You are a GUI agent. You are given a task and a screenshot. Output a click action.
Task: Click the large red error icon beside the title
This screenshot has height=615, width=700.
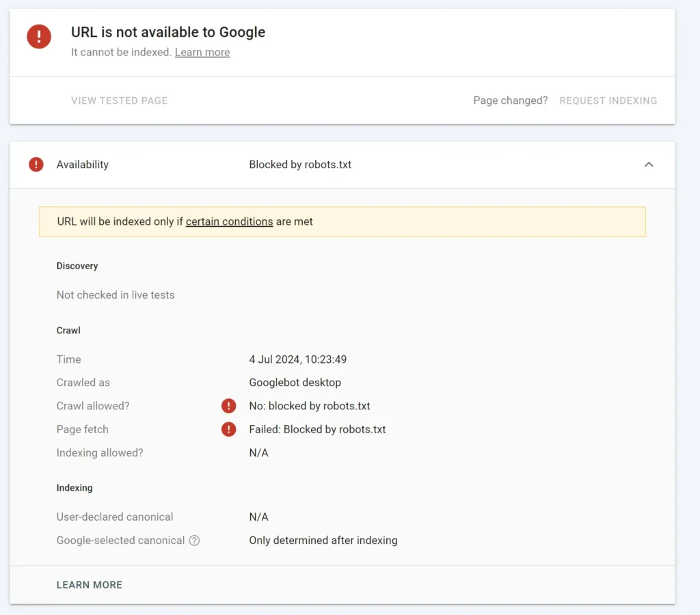[39, 36]
